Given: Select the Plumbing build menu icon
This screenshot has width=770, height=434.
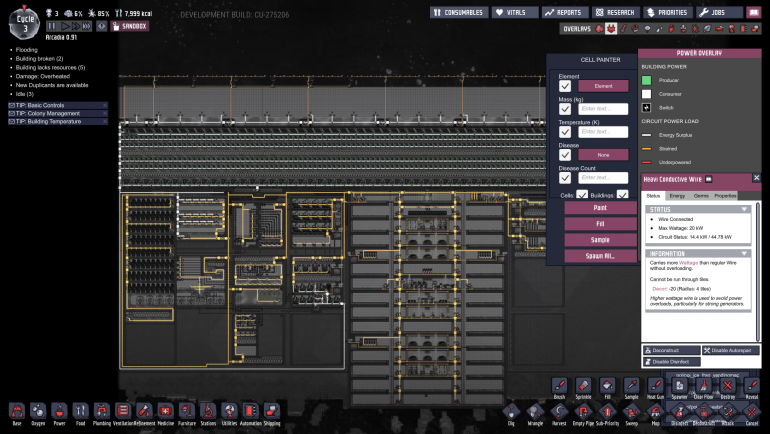Looking at the screenshot, I should point(102,411).
